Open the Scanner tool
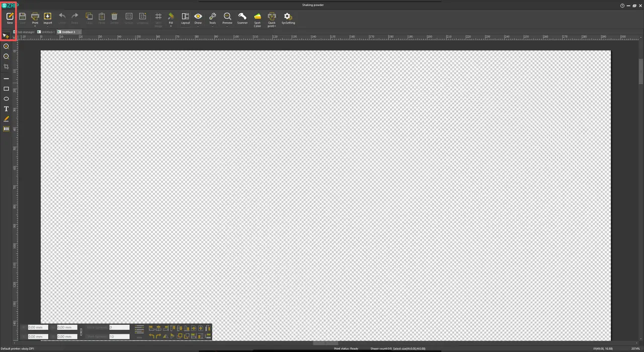Screen dimensions: 644x352 coord(243,19)
